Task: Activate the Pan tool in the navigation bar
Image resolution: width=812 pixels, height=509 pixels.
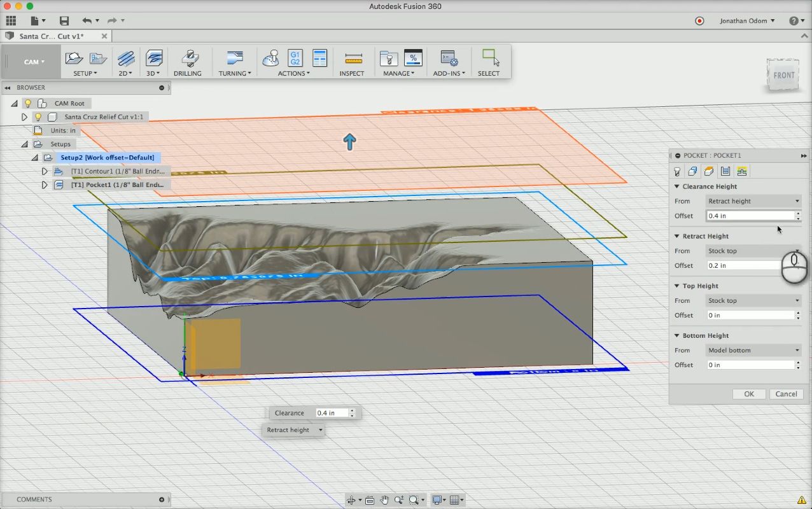Action: 385,499
